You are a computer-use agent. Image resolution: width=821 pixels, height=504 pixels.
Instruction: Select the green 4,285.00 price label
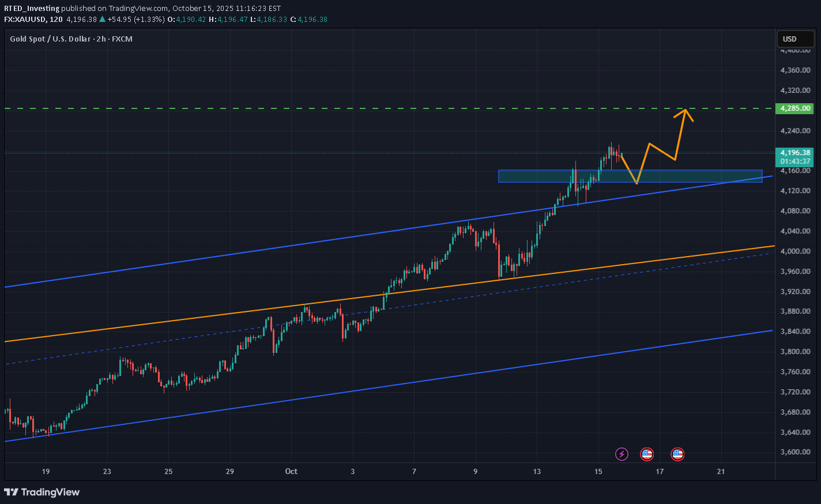794,108
